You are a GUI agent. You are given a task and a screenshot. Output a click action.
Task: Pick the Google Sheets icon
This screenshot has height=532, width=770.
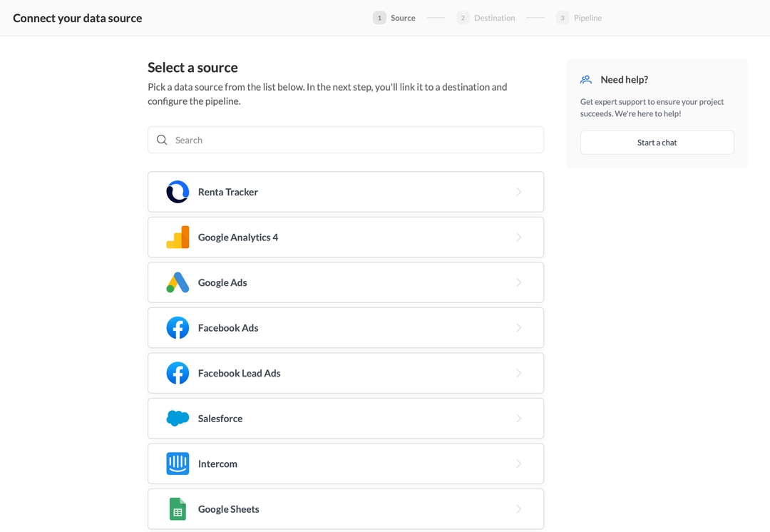tap(178, 509)
